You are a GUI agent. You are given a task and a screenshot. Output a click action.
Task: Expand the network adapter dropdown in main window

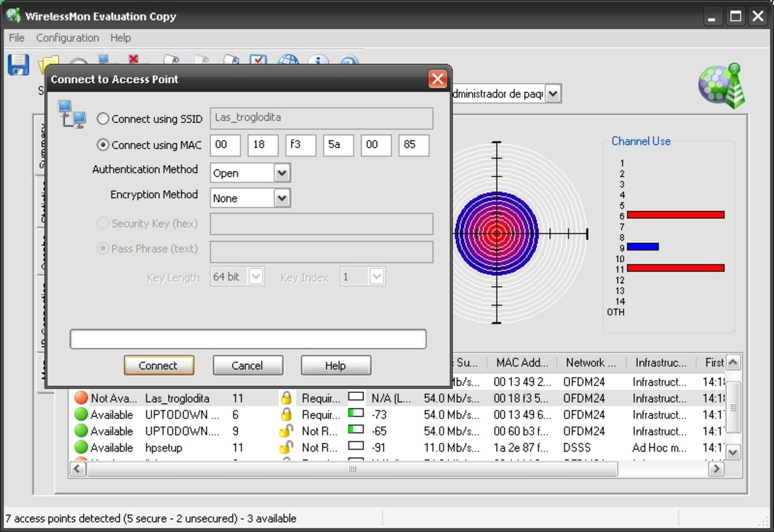(x=553, y=93)
